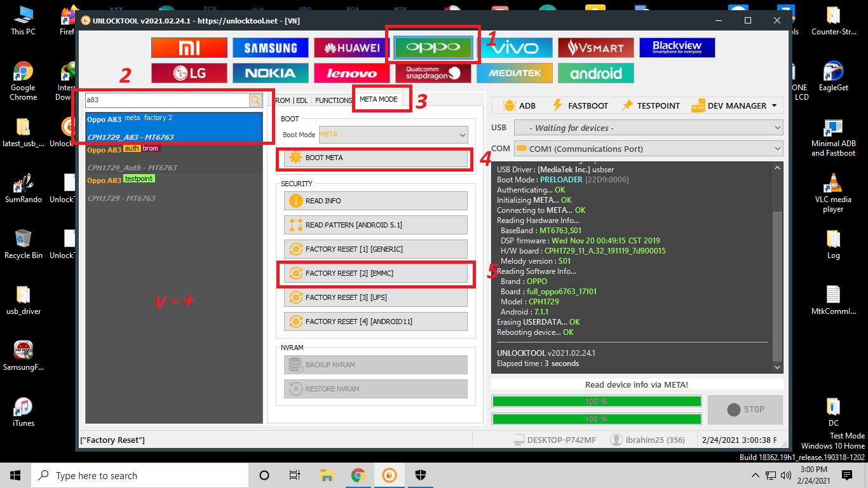
Task: Click the STOP button
Action: (x=745, y=410)
